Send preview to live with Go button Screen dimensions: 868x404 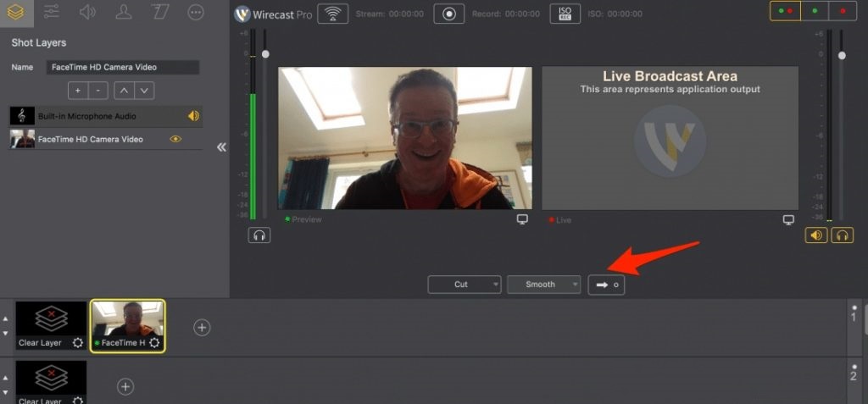click(x=606, y=285)
